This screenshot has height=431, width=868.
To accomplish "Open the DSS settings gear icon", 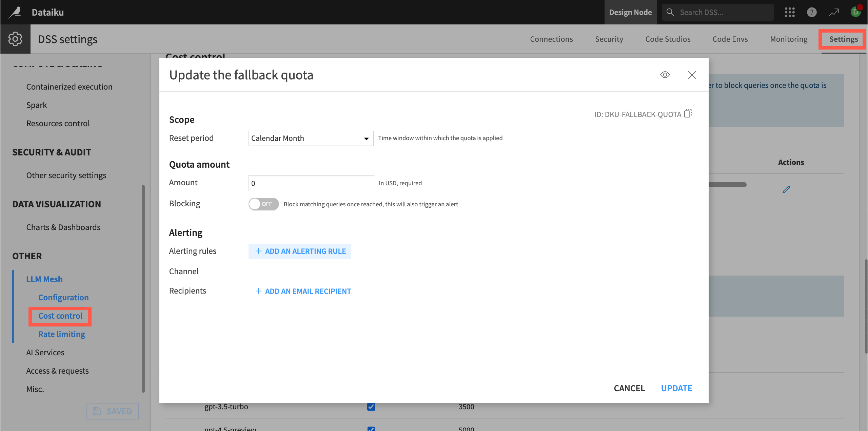I will coord(15,39).
